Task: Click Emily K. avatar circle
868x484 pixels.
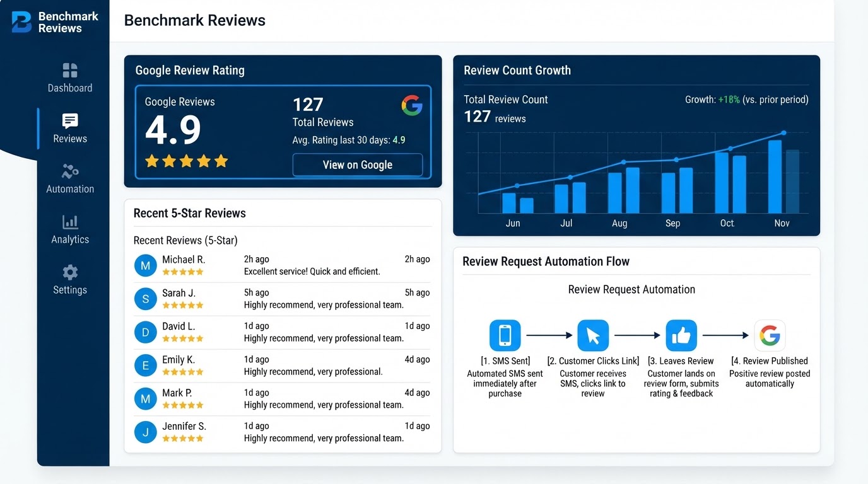Action: point(145,366)
